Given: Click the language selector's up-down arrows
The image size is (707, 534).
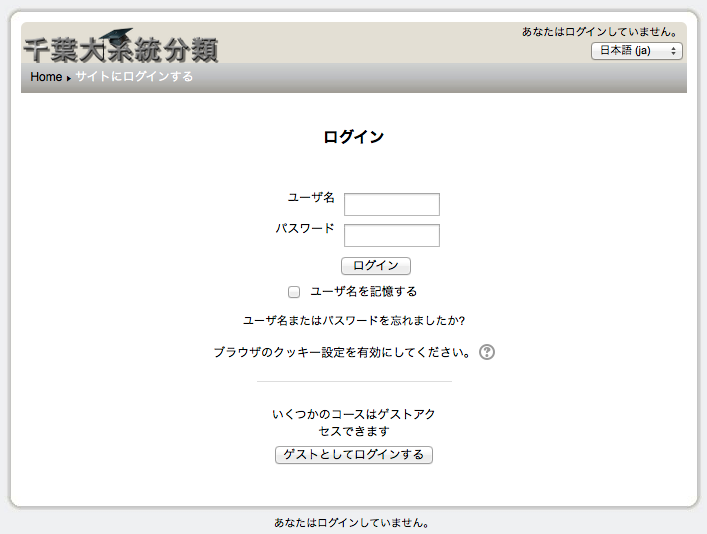Looking at the screenshot, I should (674, 51).
